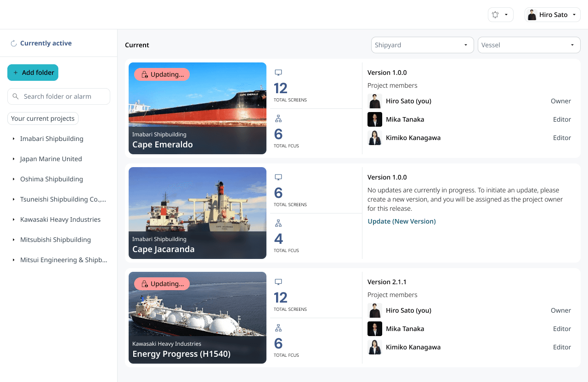Click the Update (New Version) link
The height and width of the screenshot is (382, 588).
[x=401, y=221]
